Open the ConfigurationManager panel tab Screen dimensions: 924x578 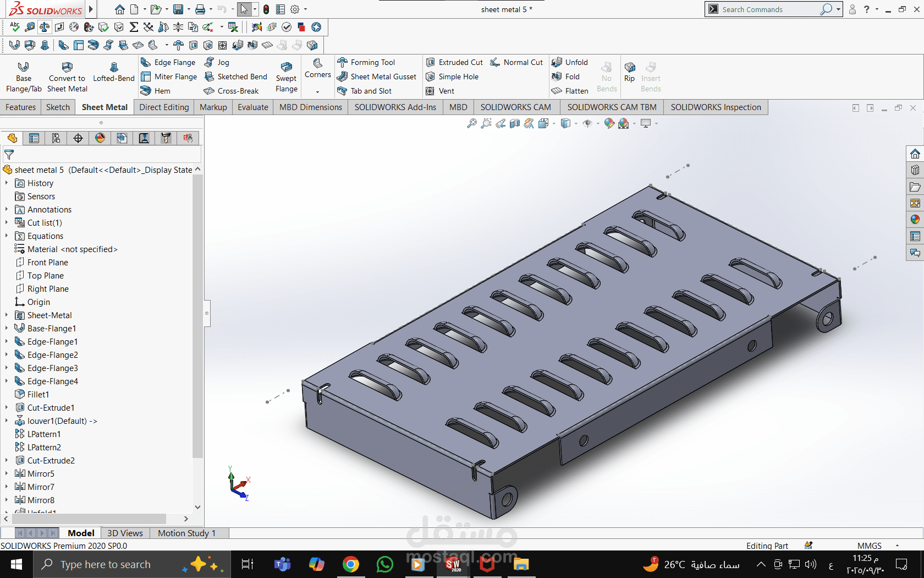click(x=56, y=138)
